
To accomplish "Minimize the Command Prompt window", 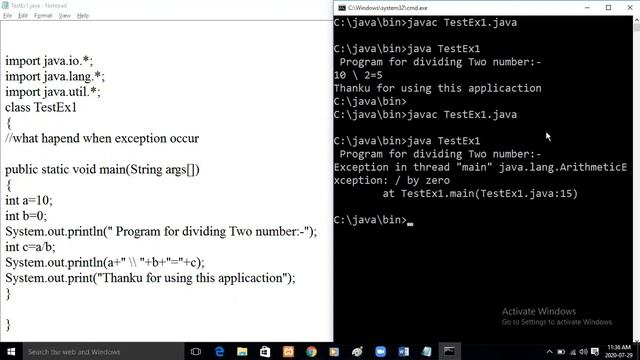I will click(x=587, y=8).
